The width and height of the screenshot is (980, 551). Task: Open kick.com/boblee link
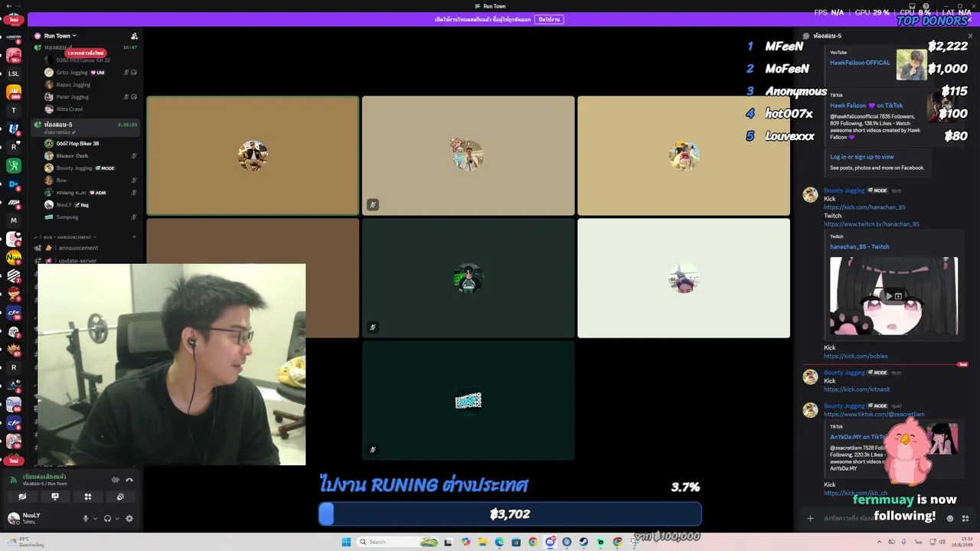[855, 357]
